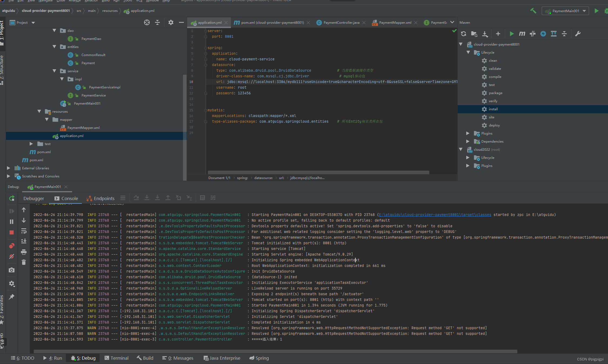Collapse the dao folder
This screenshot has height=364, width=608.
[55, 30]
